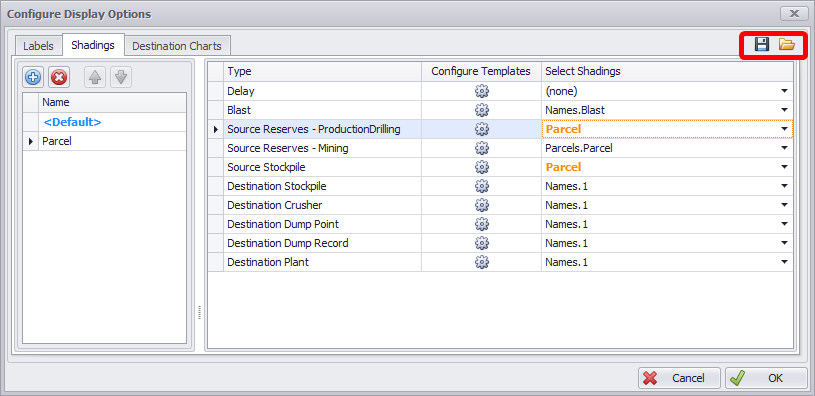Click the red delete shading set icon
This screenshot has width=815, height=396.
click(x=59, y=77)
